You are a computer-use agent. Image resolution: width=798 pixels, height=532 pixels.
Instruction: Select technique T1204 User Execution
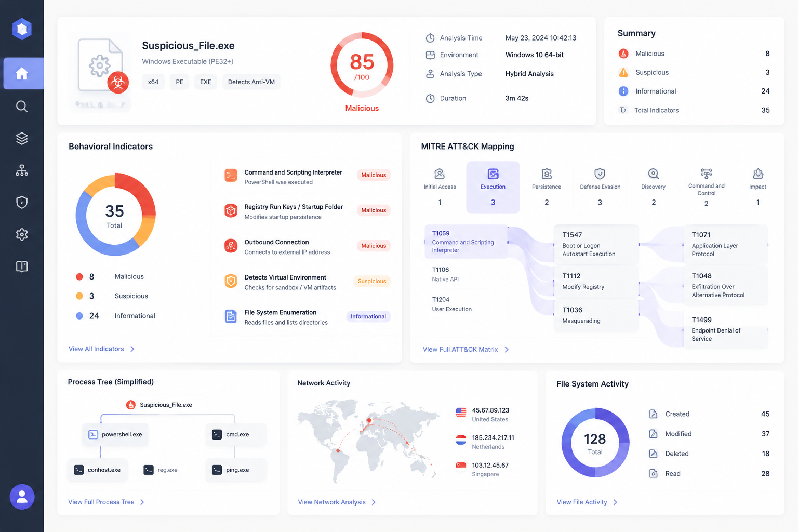coord(452,304)
